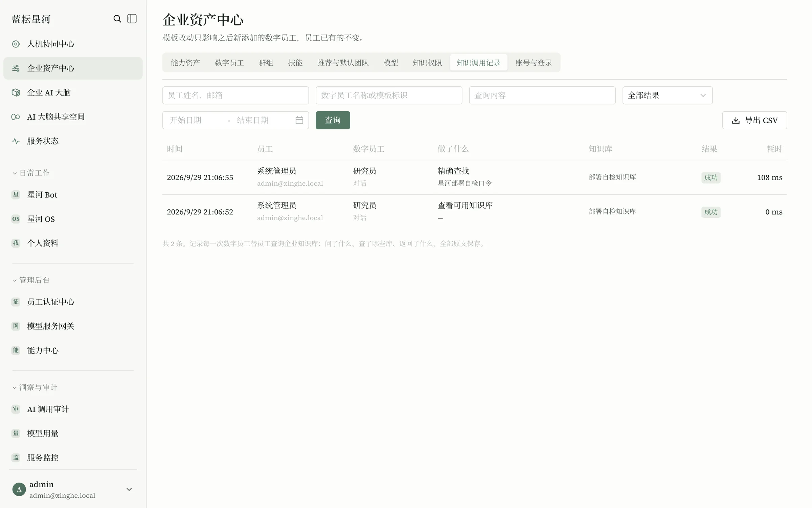Click the 查询 button
The width and height of the screenshot is (812, 508).
(333, 120)
